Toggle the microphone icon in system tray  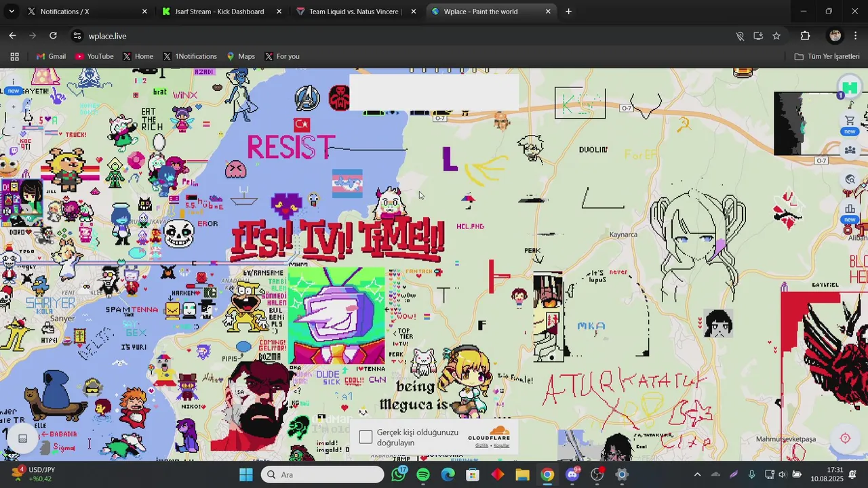coord(751,474)
